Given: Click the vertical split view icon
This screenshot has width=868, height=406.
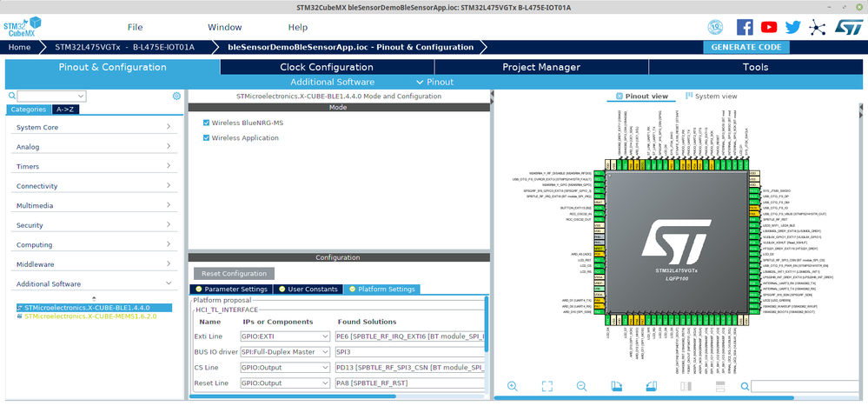Looking at the screenshot, I should tap(686, 387).
